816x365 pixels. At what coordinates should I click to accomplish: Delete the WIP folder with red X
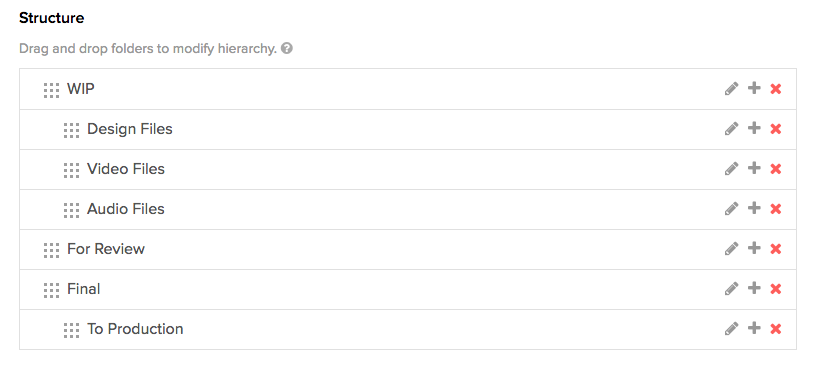point(775,89)
